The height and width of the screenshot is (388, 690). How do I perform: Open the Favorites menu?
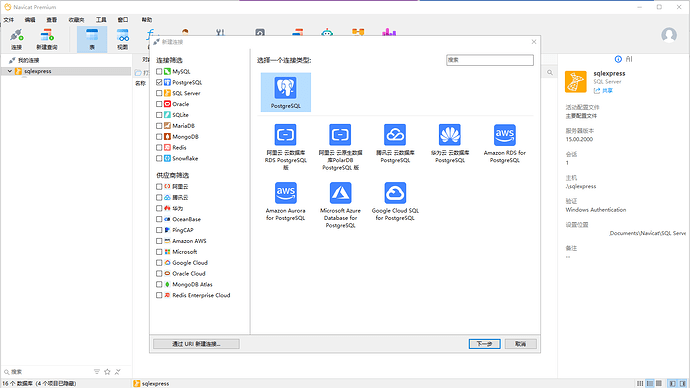(x=76, y=20)
